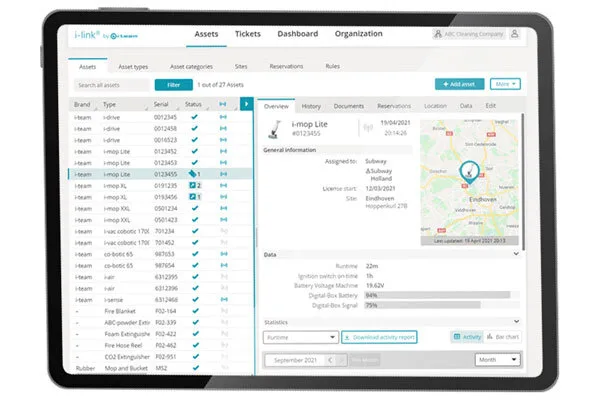Open the user profile icon in header
The height and width of the screenshot is (400, 600).
[x=515, y=34]
